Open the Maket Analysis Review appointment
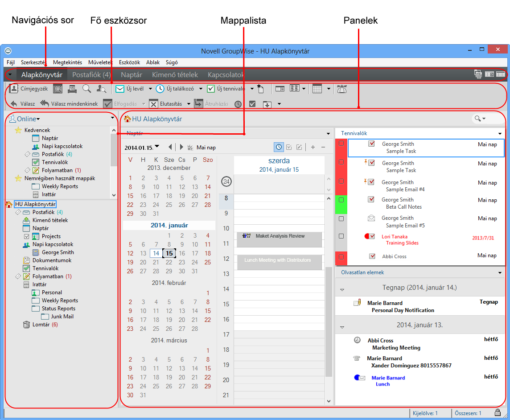This screenshot has width=510, height=420. (279, 239)
